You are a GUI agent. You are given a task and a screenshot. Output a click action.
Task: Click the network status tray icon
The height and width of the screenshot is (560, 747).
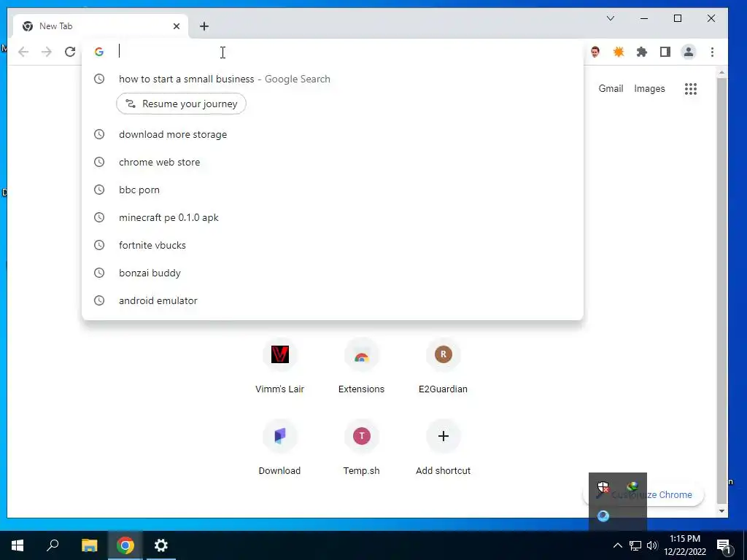coord(635,545)
